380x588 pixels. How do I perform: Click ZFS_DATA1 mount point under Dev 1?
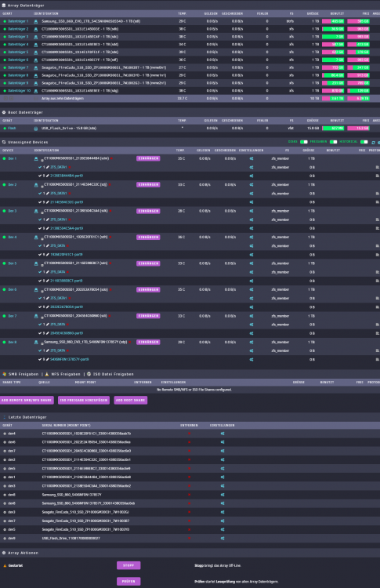[59, 167]
